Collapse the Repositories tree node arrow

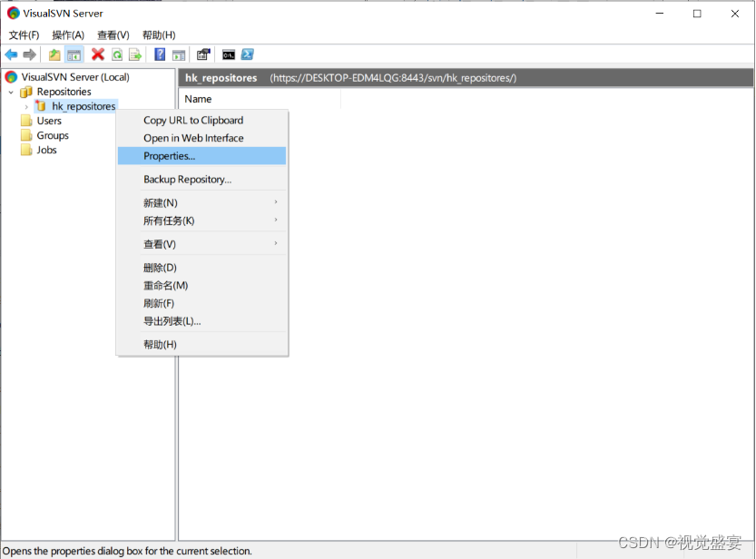click(x=11, y=92)
